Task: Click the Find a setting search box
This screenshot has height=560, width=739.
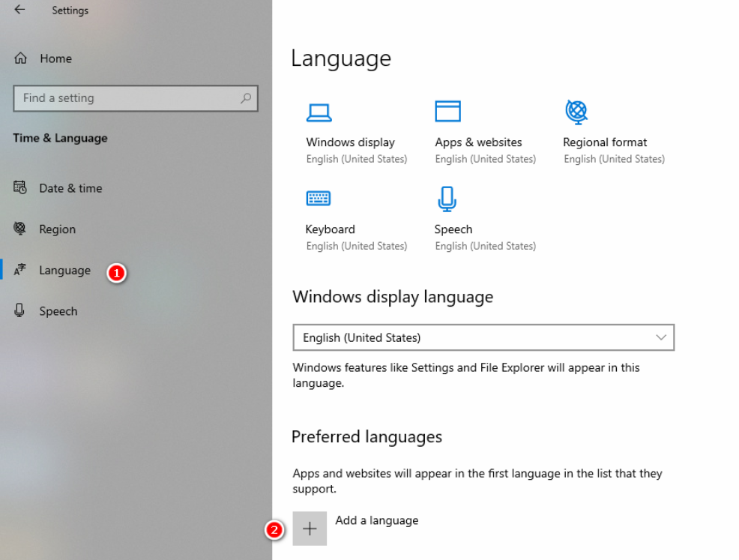Action: point(136,98)
